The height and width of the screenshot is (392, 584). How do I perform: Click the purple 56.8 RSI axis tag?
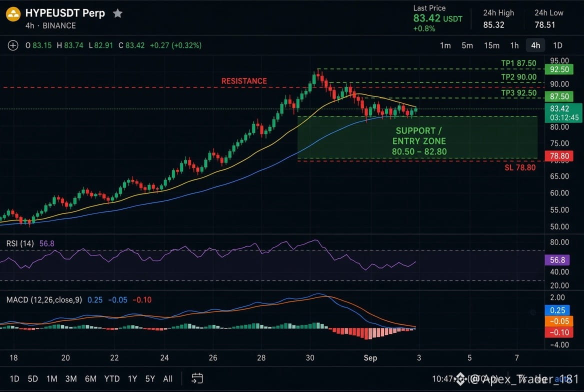coord(557,260)
